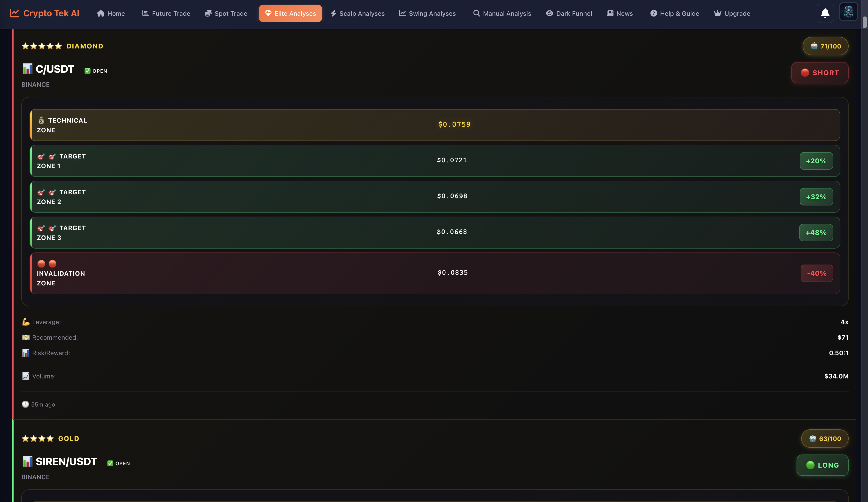Screen dimensions: 868x502
Task: Open Help & Guide
Action: pos(674,13)
